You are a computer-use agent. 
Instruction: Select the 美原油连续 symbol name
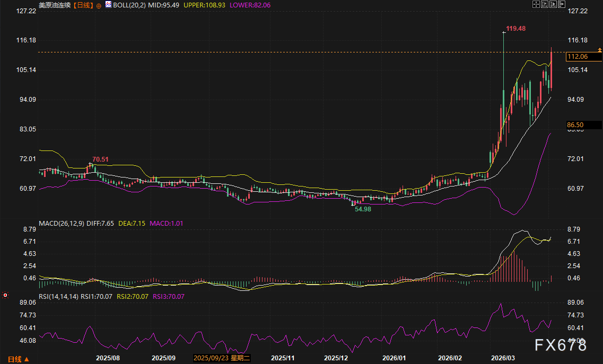(x=55, y=5)
